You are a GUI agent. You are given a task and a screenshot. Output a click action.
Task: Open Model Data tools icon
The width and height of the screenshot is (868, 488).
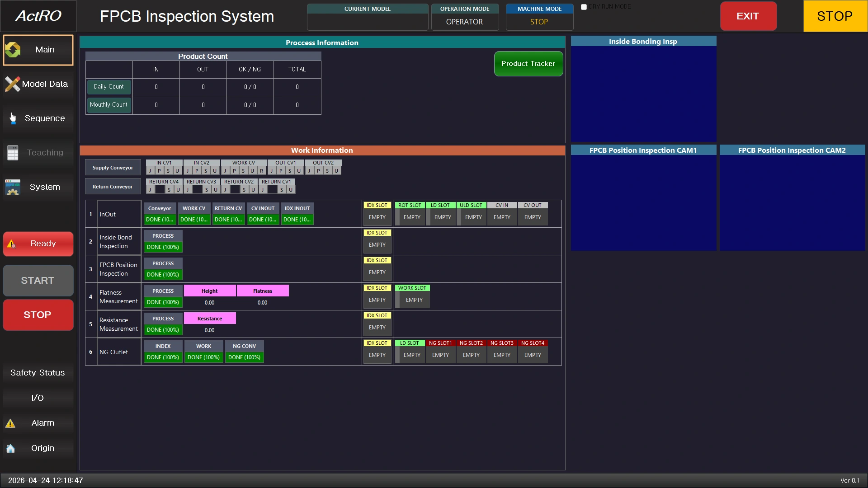coord(12,84)
